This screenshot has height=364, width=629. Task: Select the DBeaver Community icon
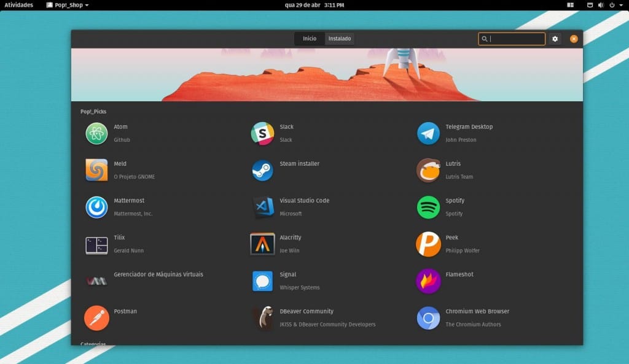262,317
